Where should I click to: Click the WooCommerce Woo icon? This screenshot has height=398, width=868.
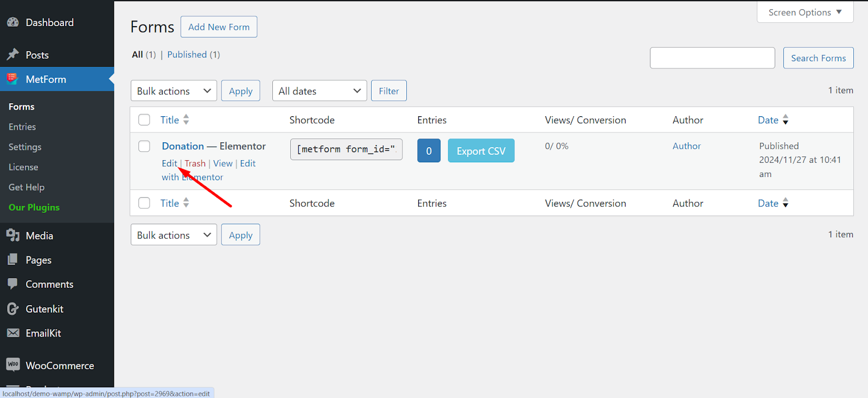(x=13, y=364)
